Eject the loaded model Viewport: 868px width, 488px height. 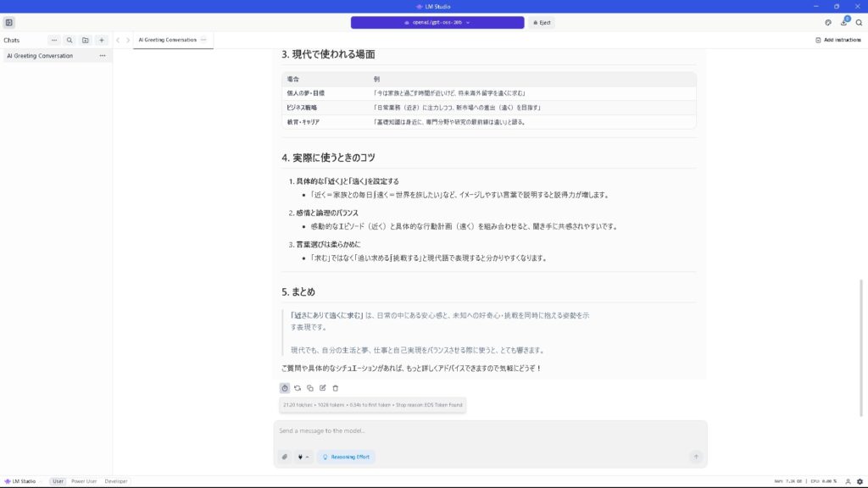(x=542, y=23)
